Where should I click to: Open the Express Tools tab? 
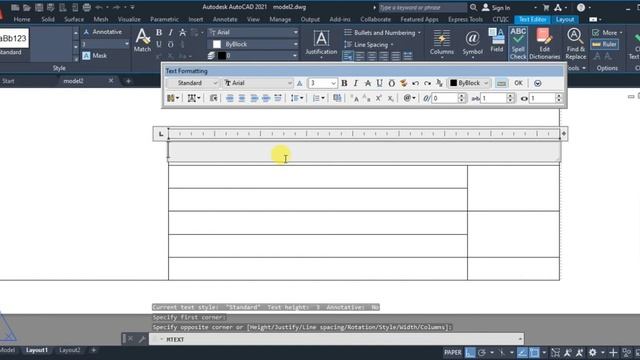coord(465,19)
